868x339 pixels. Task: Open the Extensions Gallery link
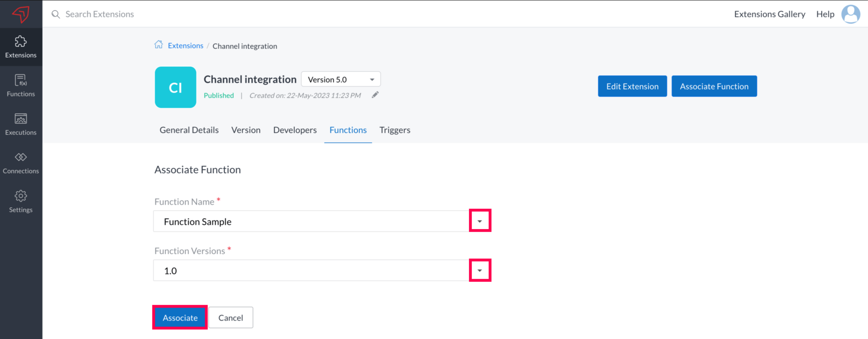coord(770,14)
